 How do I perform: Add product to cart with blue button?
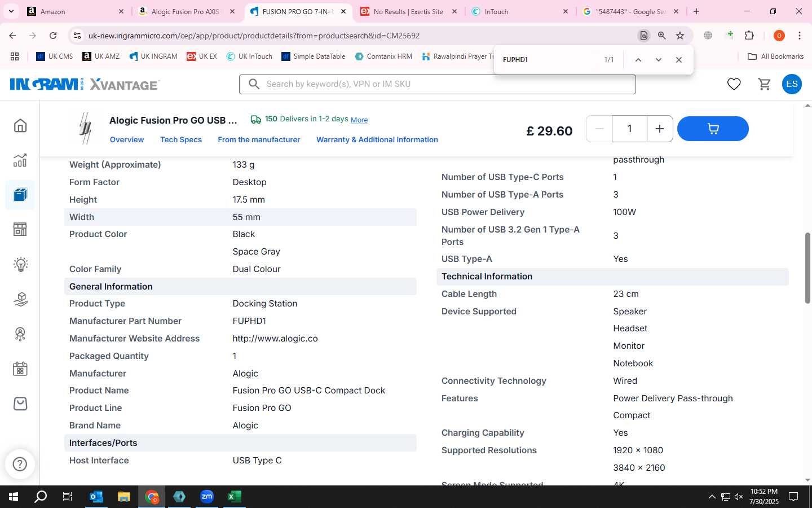click(x=713, y=129)
